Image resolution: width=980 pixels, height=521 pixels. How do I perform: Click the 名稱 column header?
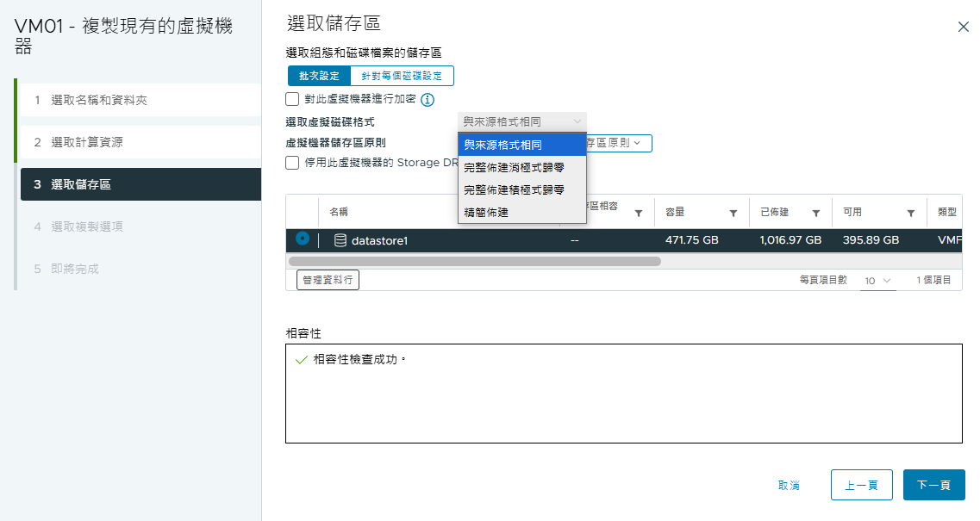(x=339, y=213)
